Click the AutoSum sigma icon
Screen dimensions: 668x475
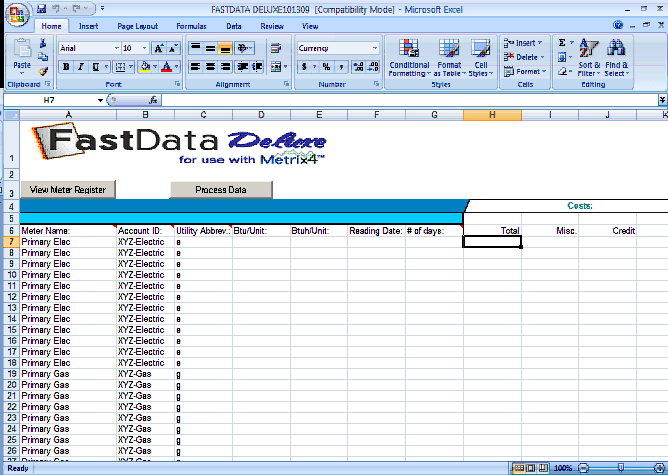(562, 43)
